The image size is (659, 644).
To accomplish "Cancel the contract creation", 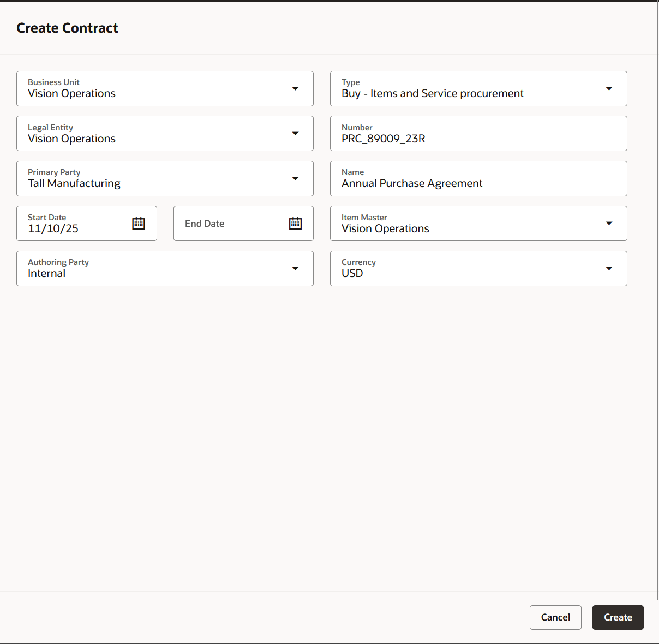I will tap(555, 617).
